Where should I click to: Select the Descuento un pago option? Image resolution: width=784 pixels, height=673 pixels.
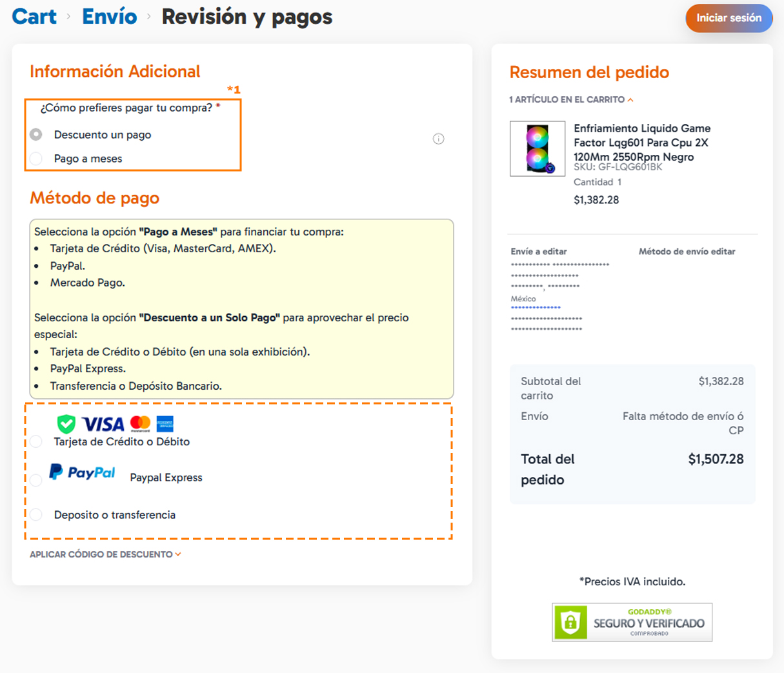36,134
